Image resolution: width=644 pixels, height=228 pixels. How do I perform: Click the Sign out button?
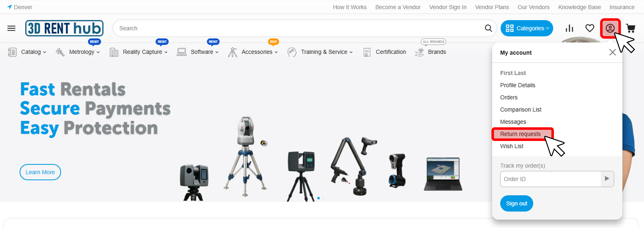coord(516,203)
